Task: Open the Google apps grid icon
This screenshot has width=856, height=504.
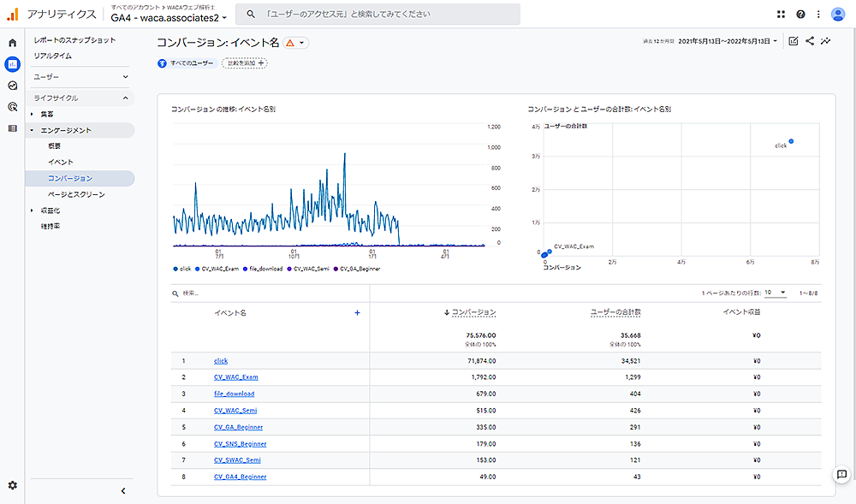Action: tap(781, 15)
